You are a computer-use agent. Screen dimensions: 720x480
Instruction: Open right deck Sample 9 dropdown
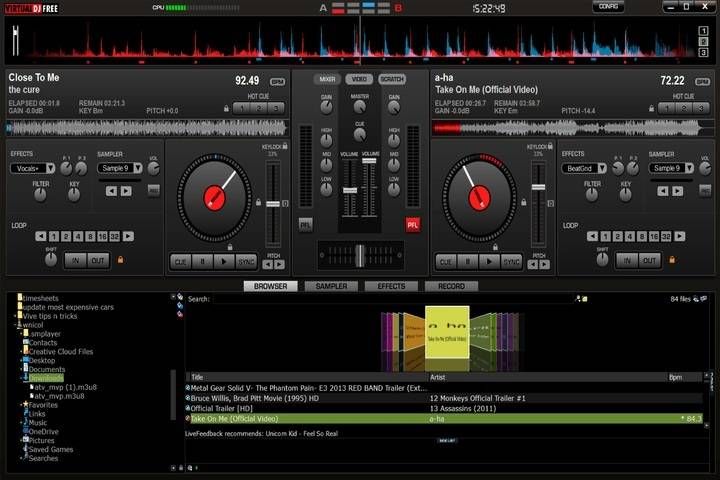click(689, 169)
